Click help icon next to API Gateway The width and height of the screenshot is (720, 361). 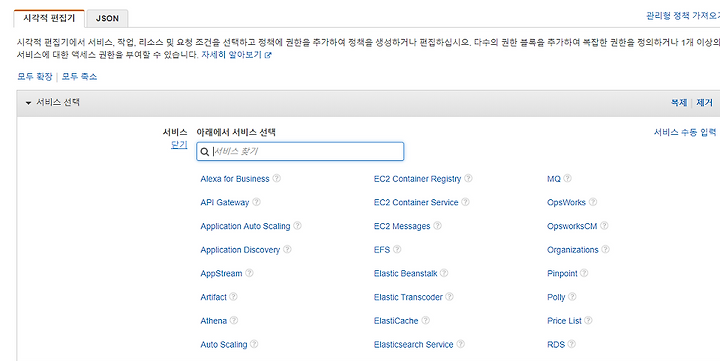pos(256,202)
